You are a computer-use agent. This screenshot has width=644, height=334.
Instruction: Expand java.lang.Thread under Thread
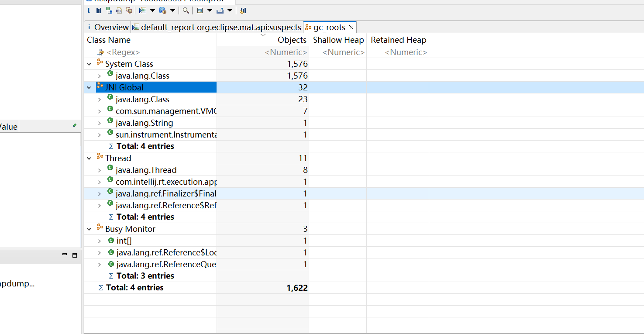[100, 170]
